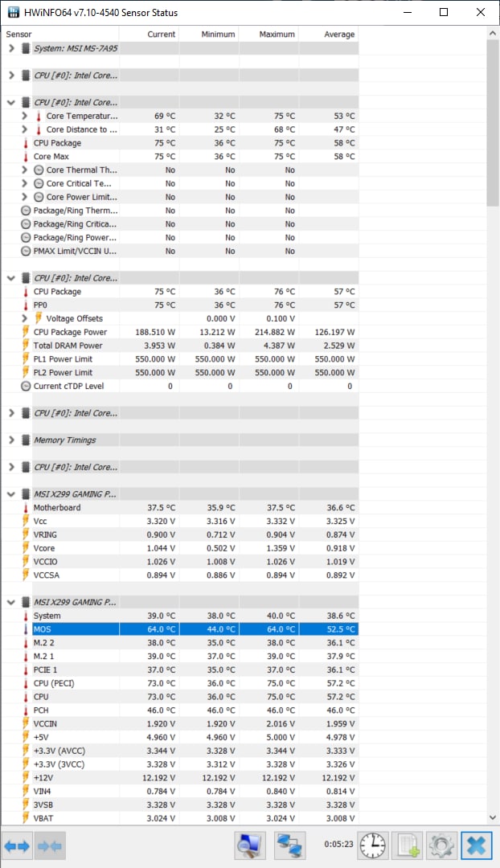Click the Minimum column header
This screenshot has width=500, height=868.
coord(209,35)
